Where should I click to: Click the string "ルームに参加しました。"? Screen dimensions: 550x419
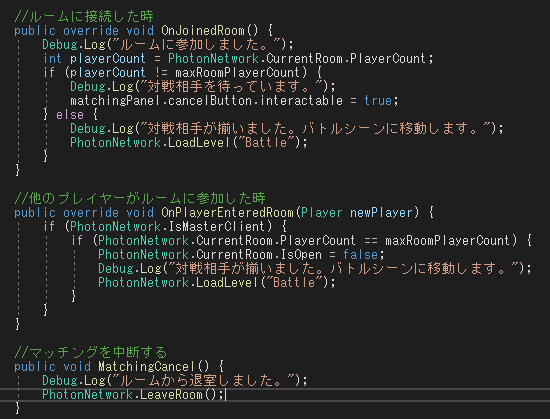click(198, 45)
